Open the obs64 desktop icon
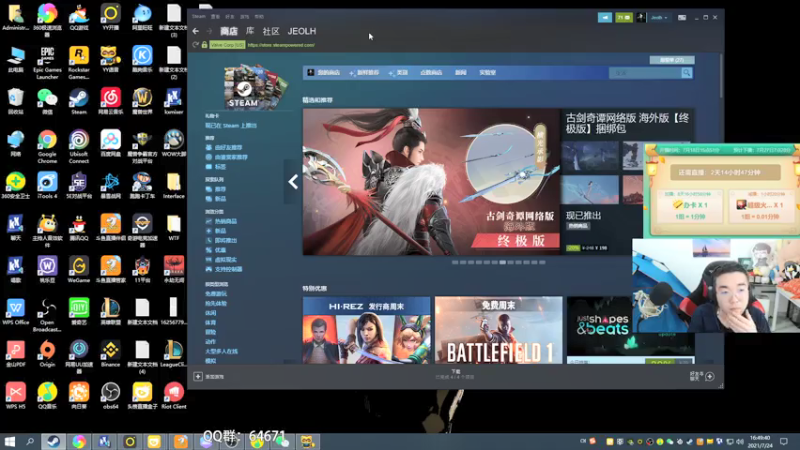Image resolution: width=800 pixels, height=450 pixels. 110,395
